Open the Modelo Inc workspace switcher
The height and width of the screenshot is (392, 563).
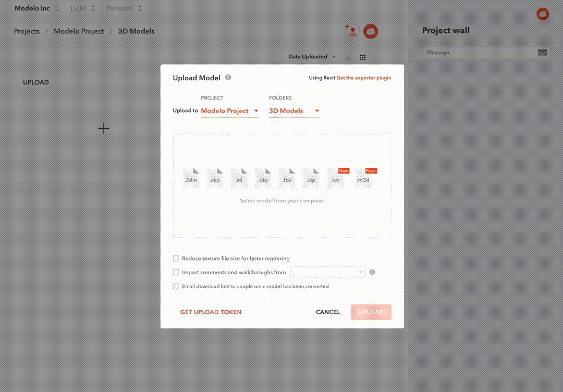coord(37,8)
